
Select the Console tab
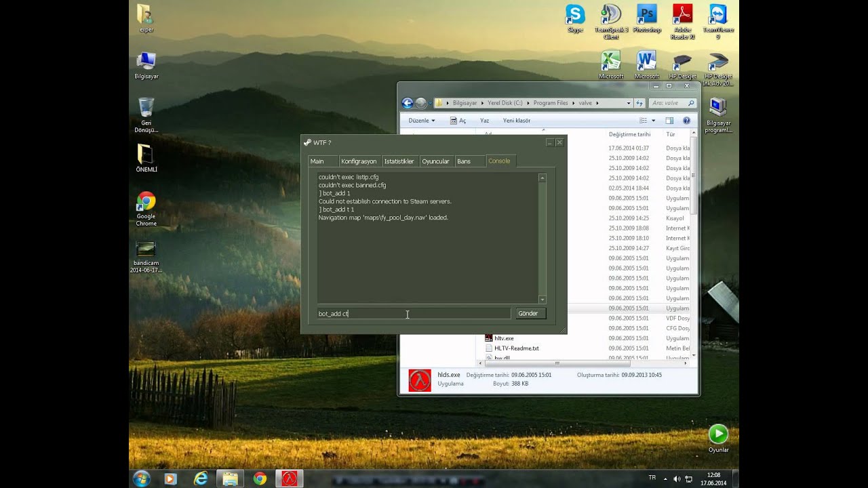500,161
